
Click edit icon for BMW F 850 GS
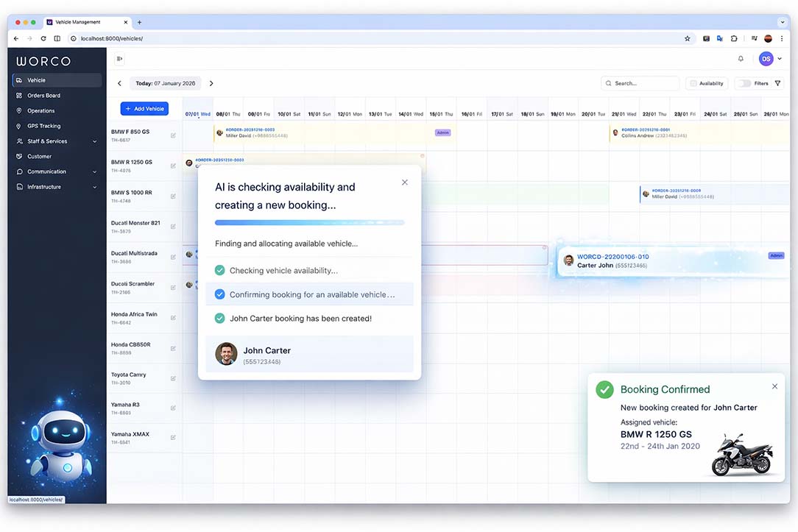[x=173, y=135]
